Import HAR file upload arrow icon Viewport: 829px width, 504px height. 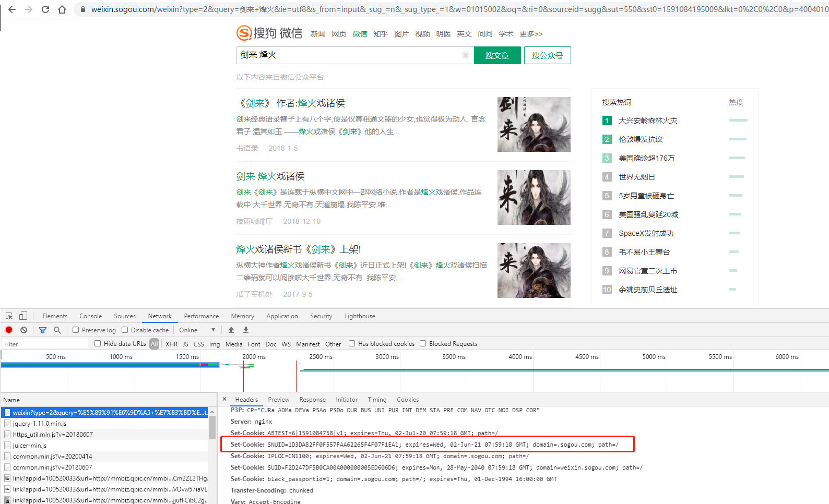[x=231, y=330]
